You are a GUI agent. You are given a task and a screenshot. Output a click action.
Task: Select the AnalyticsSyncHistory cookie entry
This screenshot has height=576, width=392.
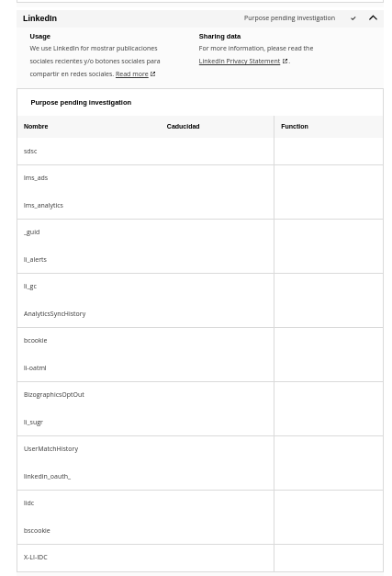[54, 313]
